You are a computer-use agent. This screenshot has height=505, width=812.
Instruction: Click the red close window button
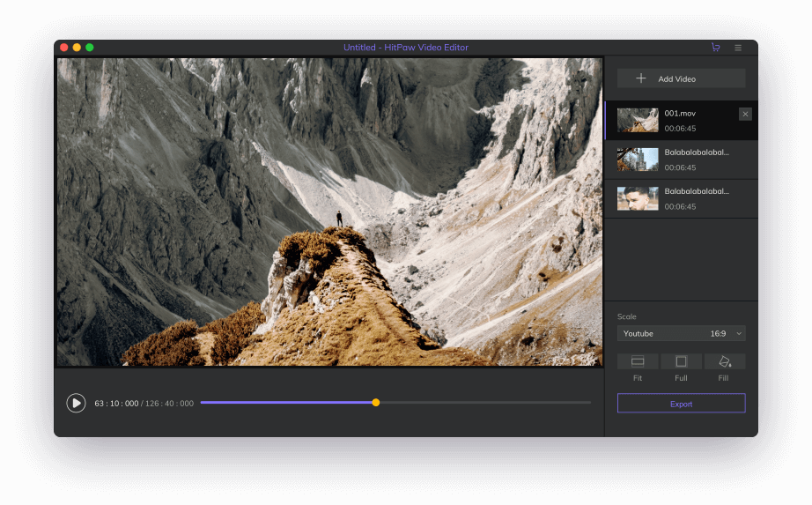click(x=64, y=48)
